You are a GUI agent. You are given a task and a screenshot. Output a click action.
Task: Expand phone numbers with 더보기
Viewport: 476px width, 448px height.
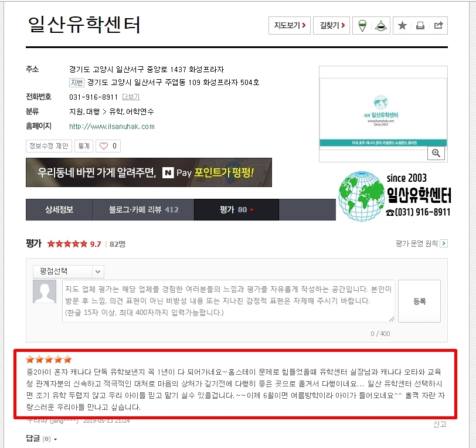point(131,97)
